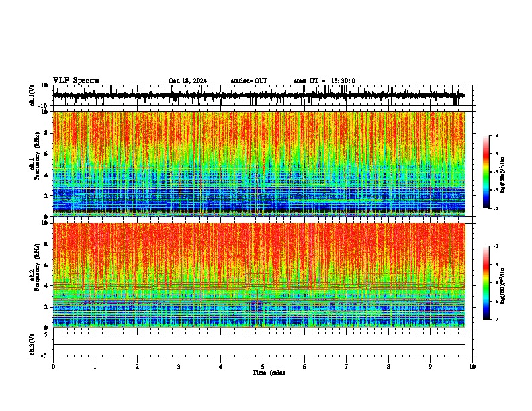Click inside the ch.1 frequency spectrogram
Image resolution: width=532 pixels, height=411 pixels.
259,164
